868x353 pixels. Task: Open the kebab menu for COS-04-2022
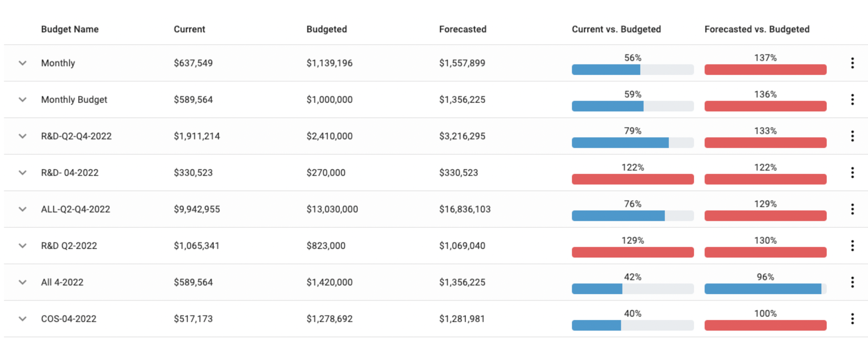(x=852, y=319)
